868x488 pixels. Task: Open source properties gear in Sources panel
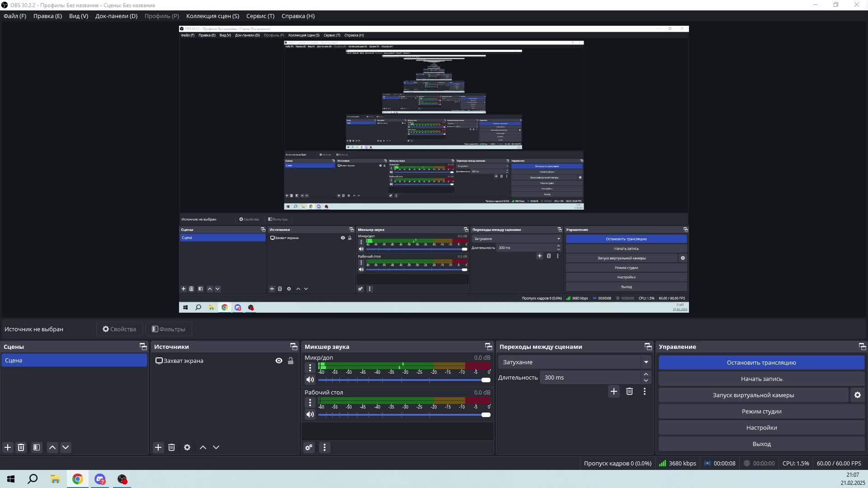187,447
